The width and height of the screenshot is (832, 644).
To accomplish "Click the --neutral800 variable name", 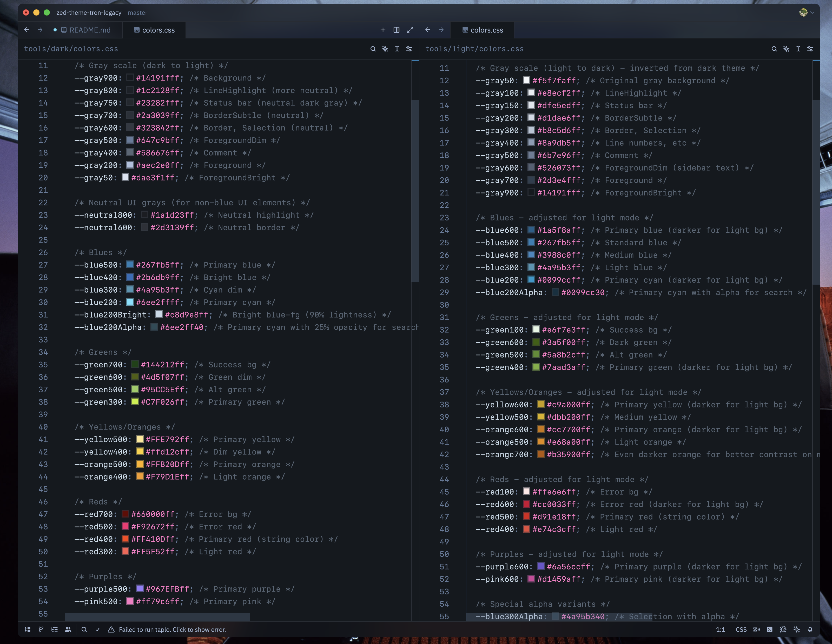I will coord(103,215).
